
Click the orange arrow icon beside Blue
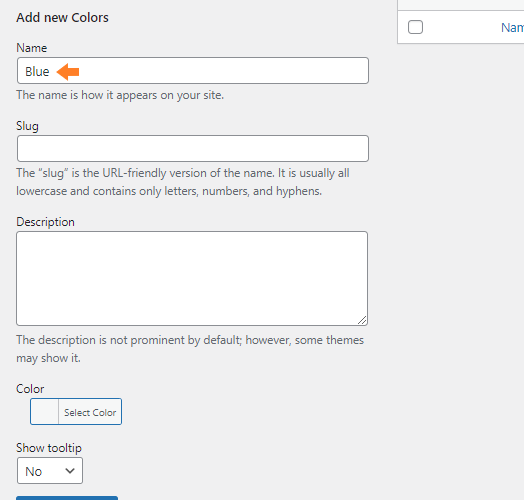coord(68,72)
